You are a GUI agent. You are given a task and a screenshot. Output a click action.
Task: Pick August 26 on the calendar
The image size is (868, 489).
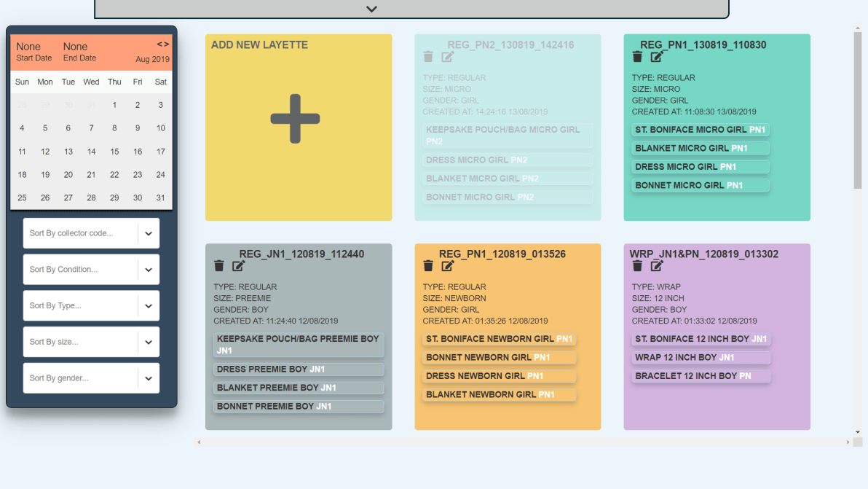[x=45, y=198]
